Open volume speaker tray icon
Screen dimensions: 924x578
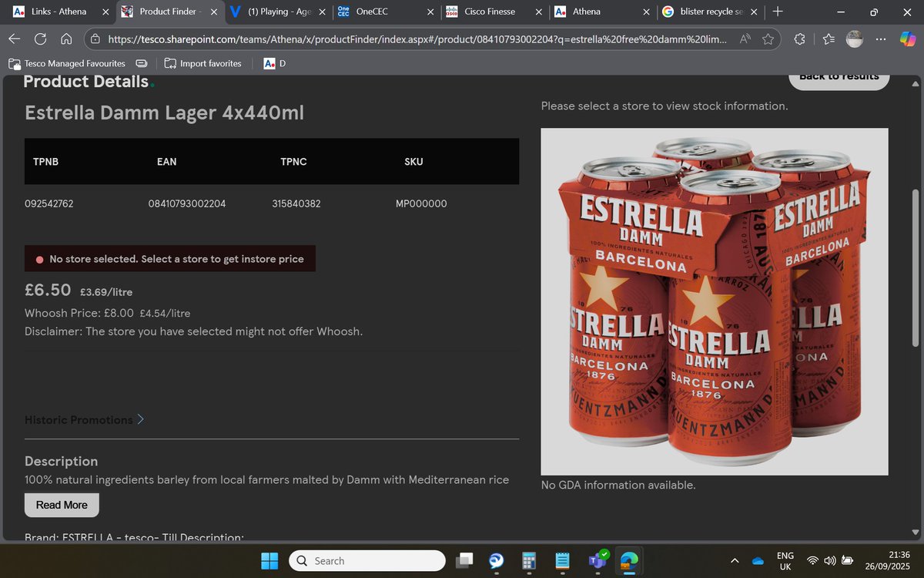(x=830, y=560)
